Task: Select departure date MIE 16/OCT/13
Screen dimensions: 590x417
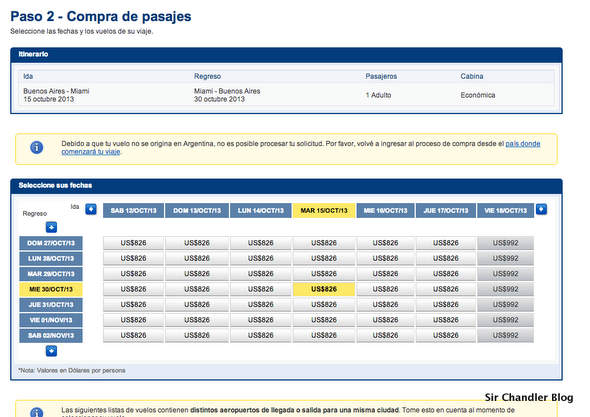Action: (x=385, y=210)
